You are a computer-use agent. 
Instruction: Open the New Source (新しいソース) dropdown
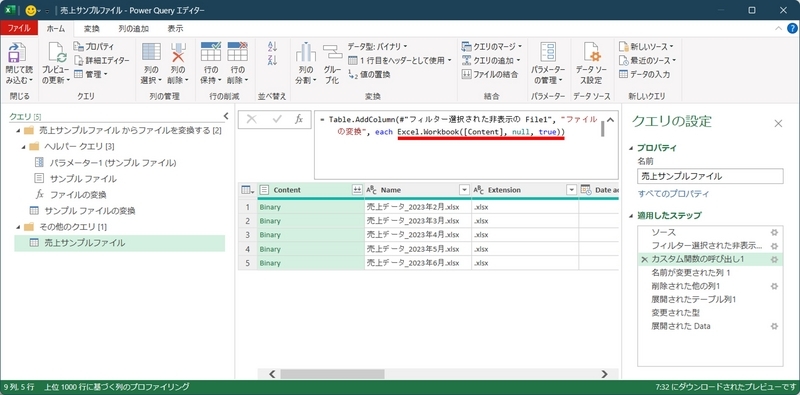point(646,46)
